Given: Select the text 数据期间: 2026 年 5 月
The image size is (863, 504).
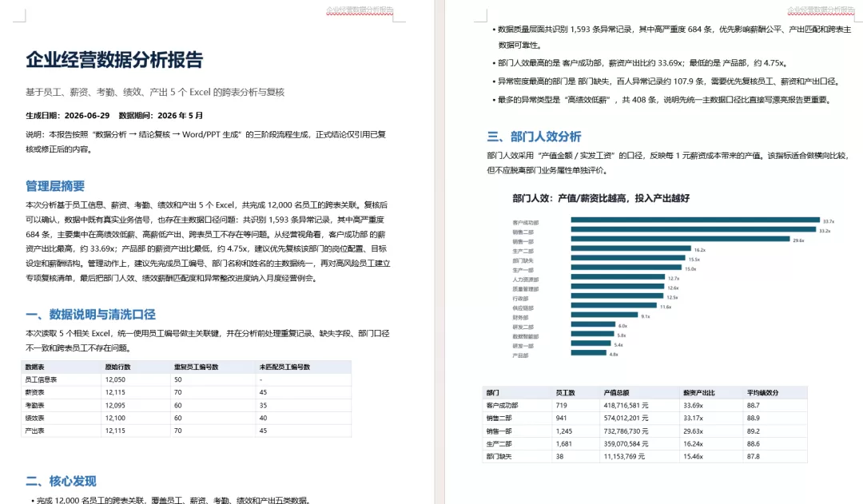Looking at the screenshot, I should tap(161, 116).
